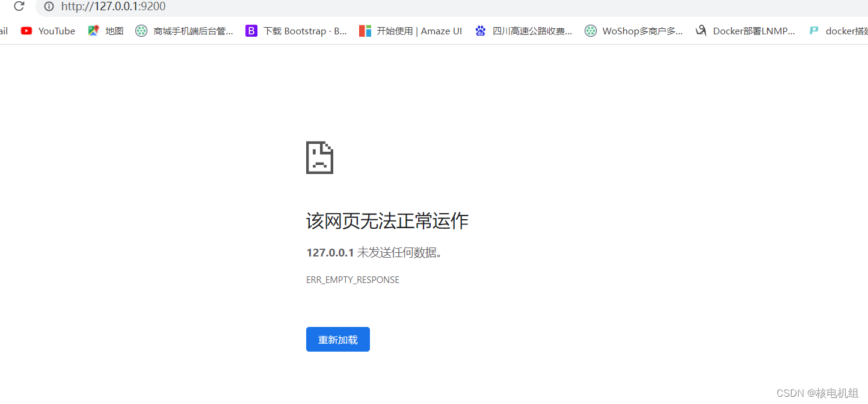The height and width of the screenshot is (404, 868).
Task: Click the 商城手机端后台管 bookmark favicon
Action: [x=141, y=30]
